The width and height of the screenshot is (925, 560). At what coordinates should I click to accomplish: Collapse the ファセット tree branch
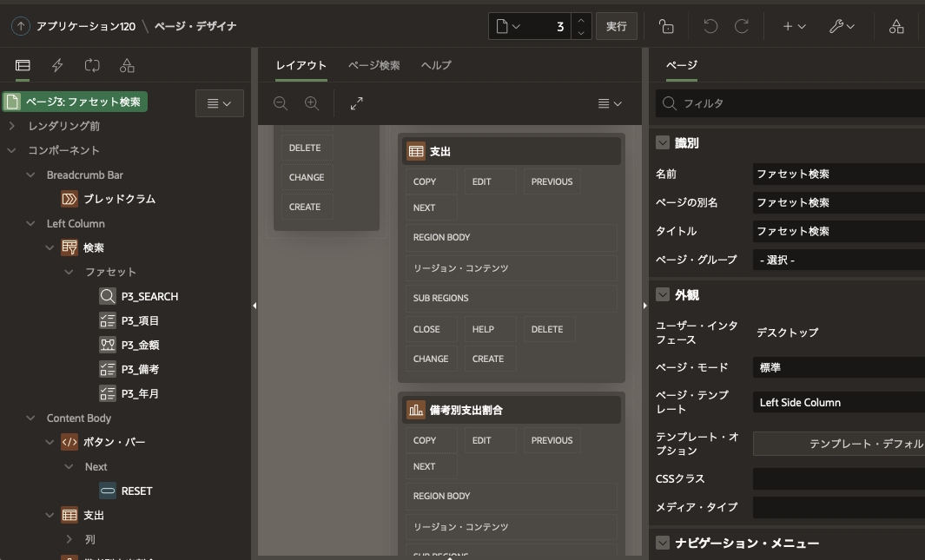coord(68,272)
